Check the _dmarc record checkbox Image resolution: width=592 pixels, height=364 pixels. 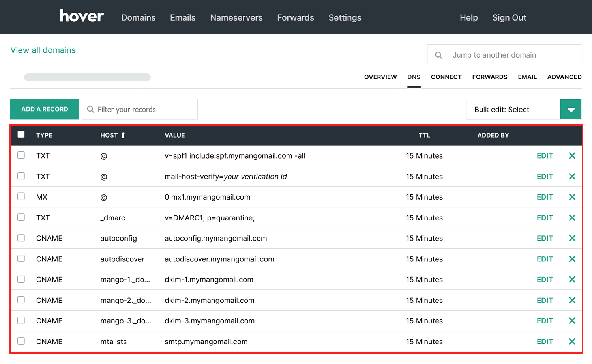[x=21, y=217]
